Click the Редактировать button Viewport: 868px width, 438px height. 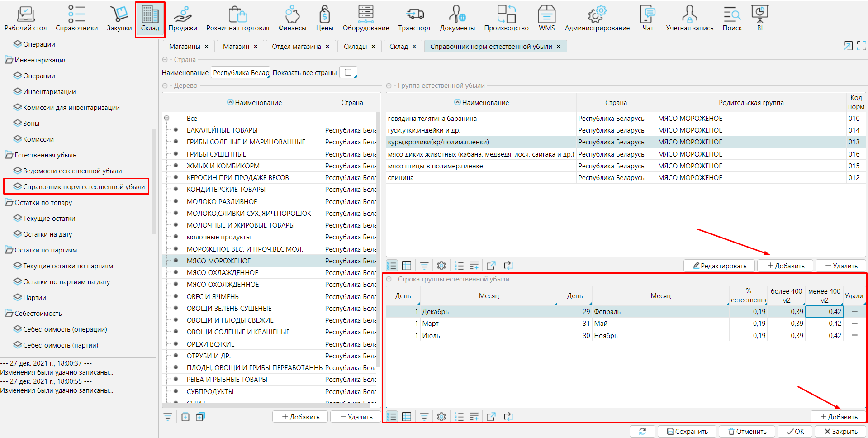pos(719,266)
